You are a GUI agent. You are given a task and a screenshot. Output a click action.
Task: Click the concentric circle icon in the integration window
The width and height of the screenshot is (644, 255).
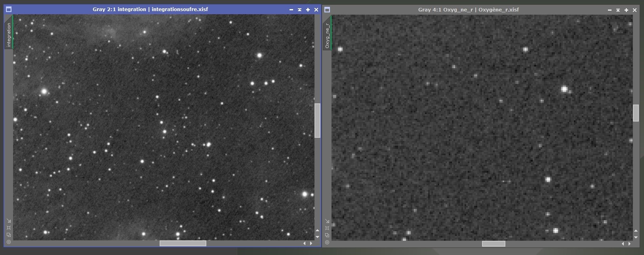(x=9, y=242)
